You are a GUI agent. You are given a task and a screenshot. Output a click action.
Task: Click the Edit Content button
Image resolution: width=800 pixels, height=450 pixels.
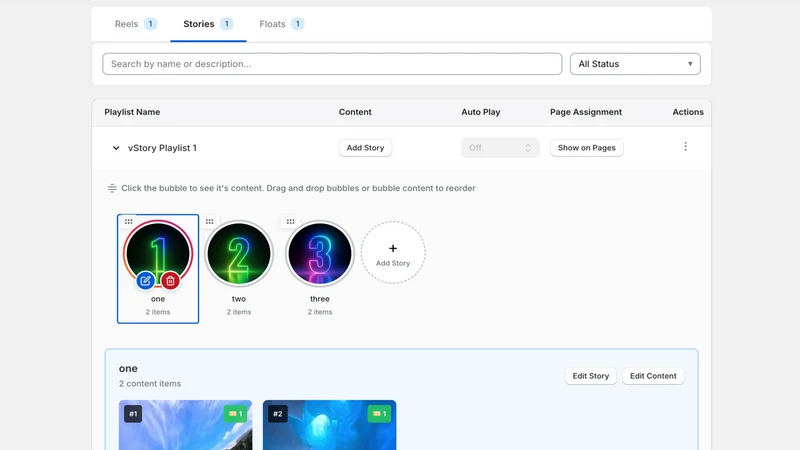click(x=653, y=376)
